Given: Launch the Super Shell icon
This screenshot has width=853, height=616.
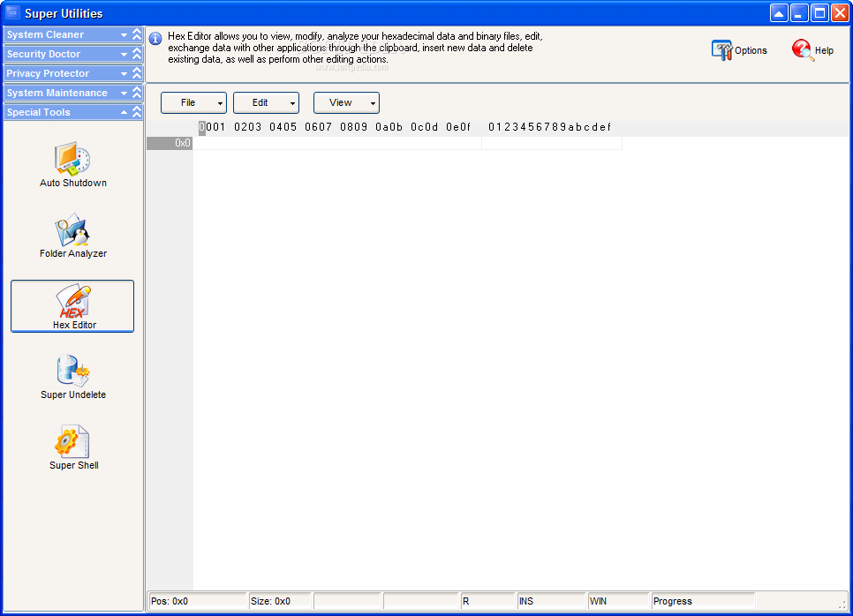Looking at the screenshot, I should [72, 441].
